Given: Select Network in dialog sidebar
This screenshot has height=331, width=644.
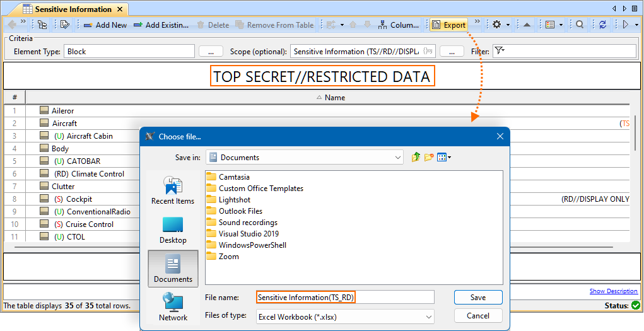Looking at the screenshot, I should click(173, 307).
